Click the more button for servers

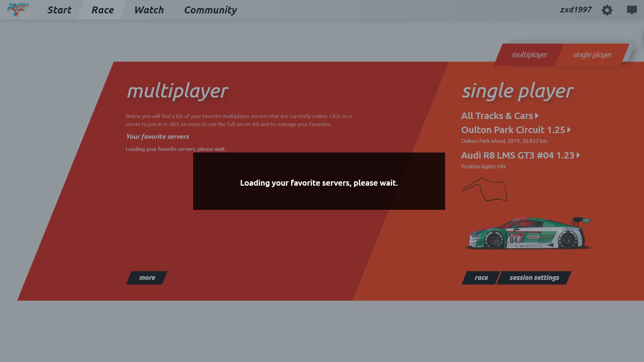147,278
